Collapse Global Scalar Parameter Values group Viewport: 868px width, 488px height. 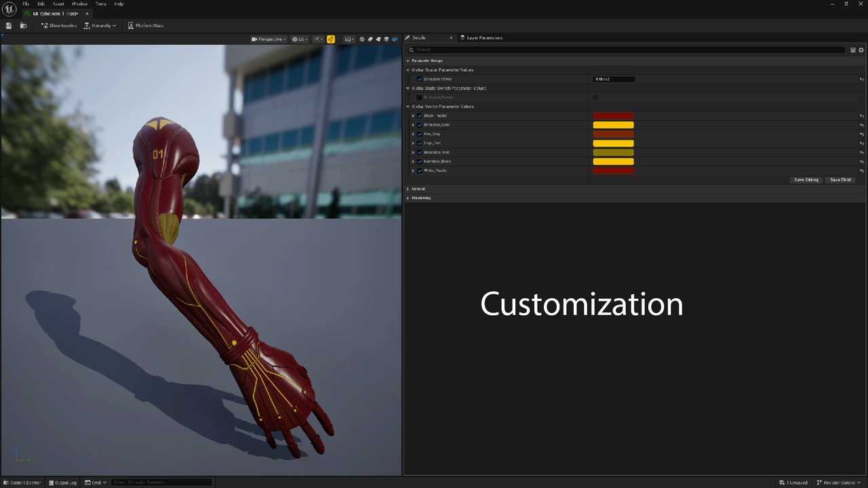click(x=408, y=70)
